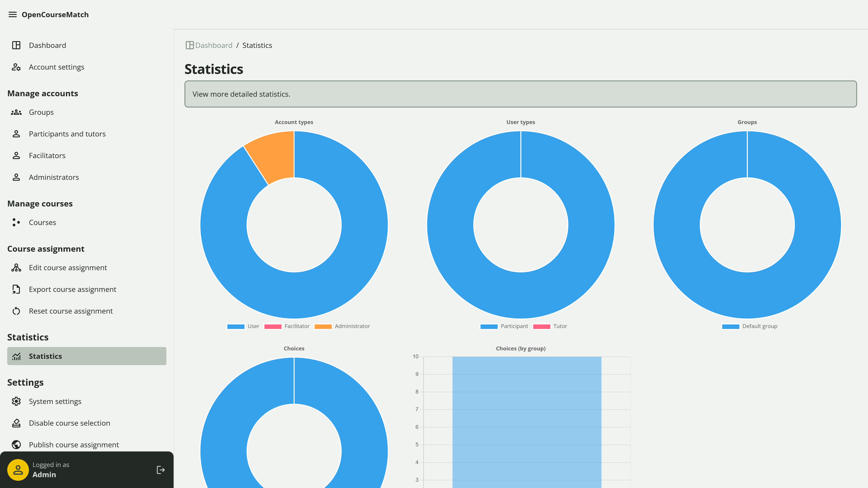Click the Manage courses section heading
868x488 pixels.
(40, 203)
